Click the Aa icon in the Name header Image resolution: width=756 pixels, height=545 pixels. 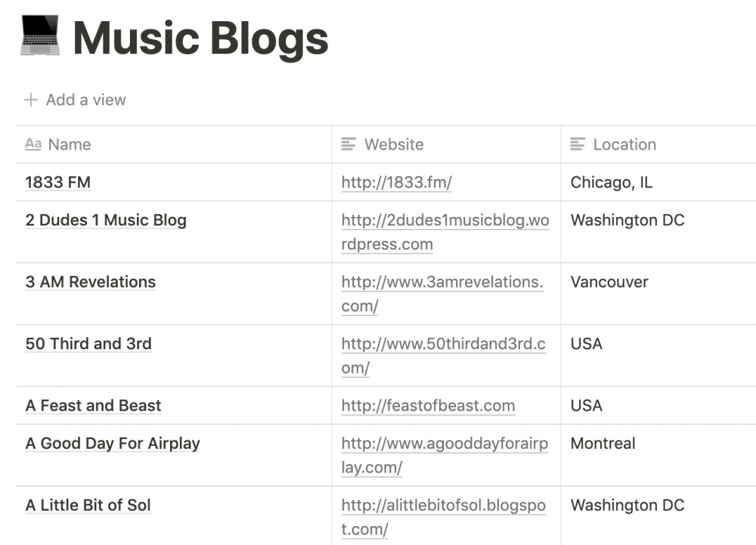(33, 144)
